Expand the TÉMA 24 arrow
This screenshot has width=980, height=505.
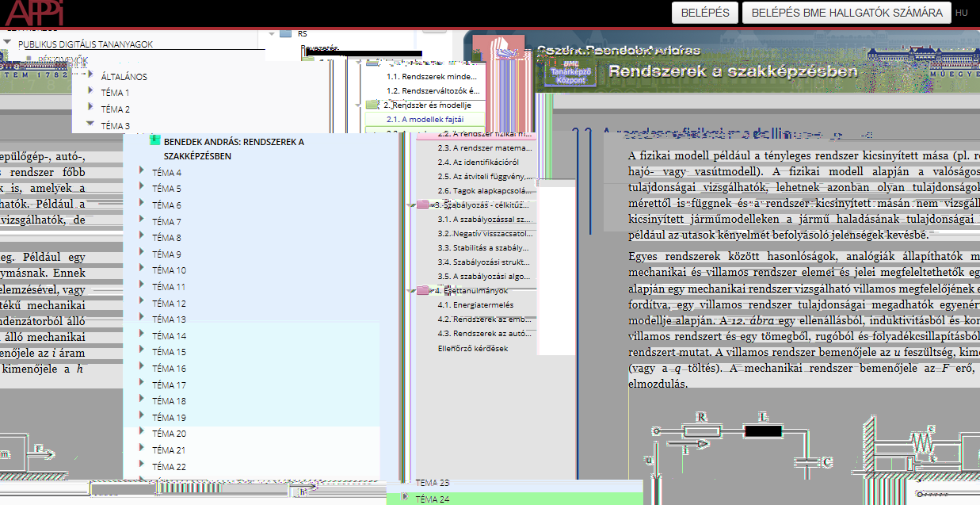coord(405,498)
